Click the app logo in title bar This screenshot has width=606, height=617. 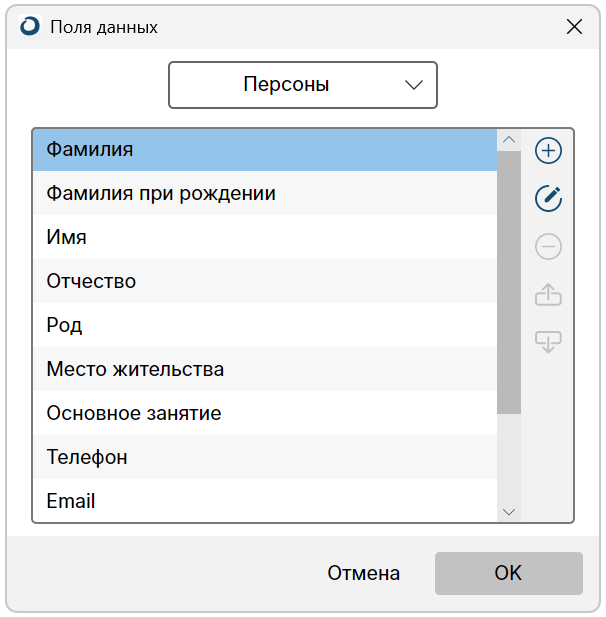click(30, 26)
